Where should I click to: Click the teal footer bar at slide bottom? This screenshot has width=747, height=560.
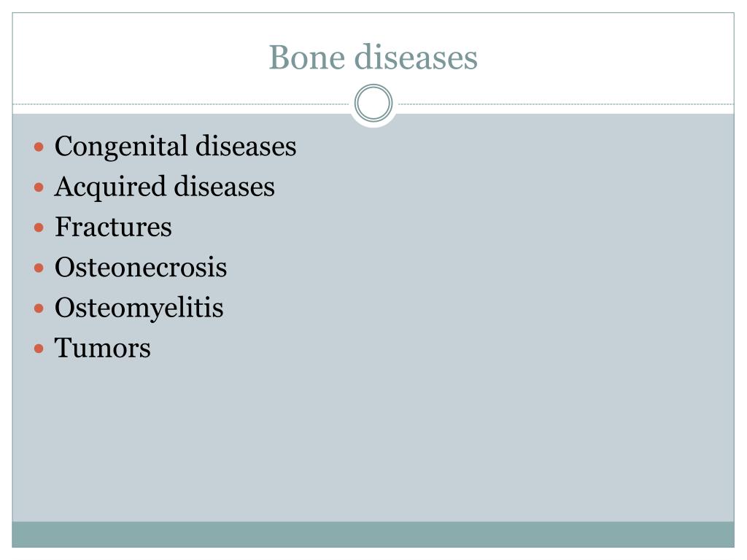coord(373,534)
